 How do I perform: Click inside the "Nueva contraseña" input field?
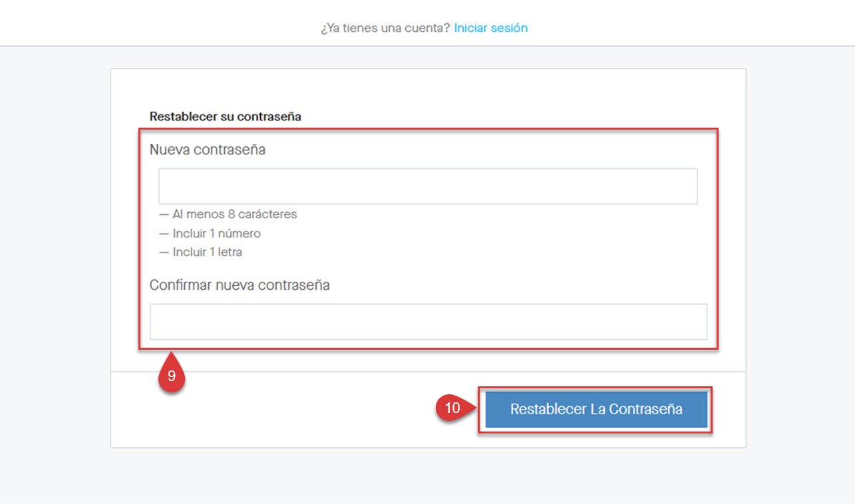click(427, 186)
